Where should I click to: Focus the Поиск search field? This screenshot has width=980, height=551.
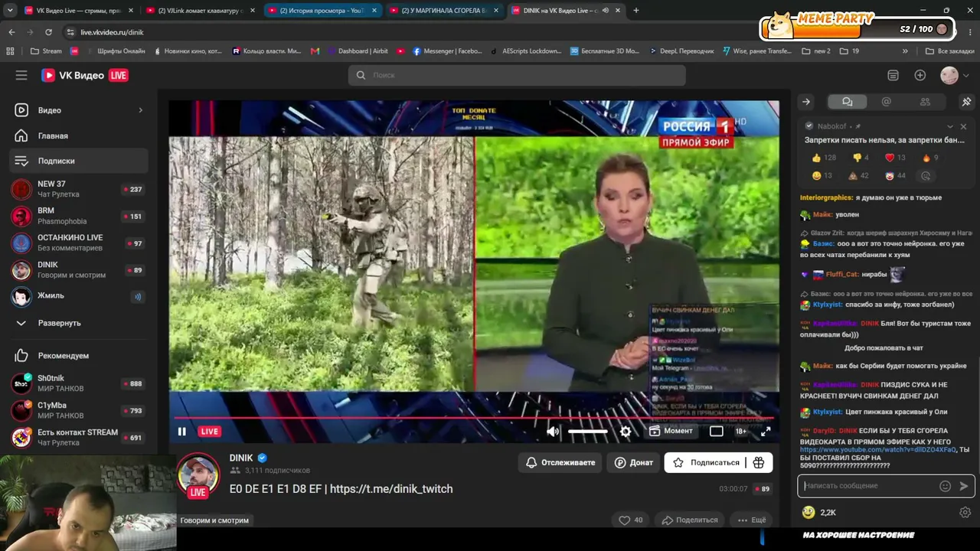point(517,75)
